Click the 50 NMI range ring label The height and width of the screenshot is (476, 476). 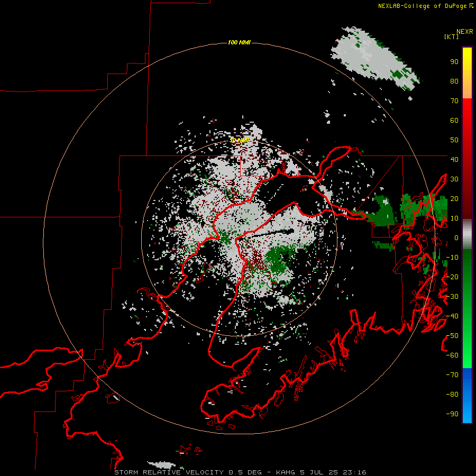[x=239, y=140]
